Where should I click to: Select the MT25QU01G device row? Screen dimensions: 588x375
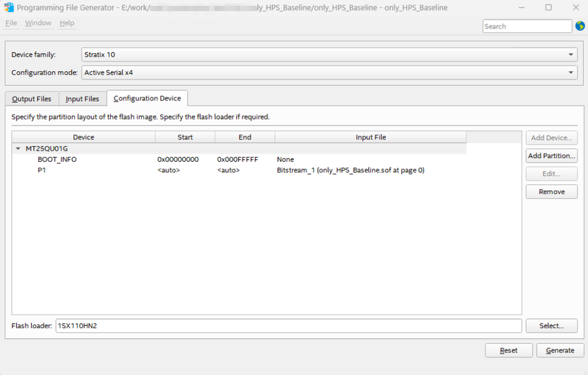239,148
